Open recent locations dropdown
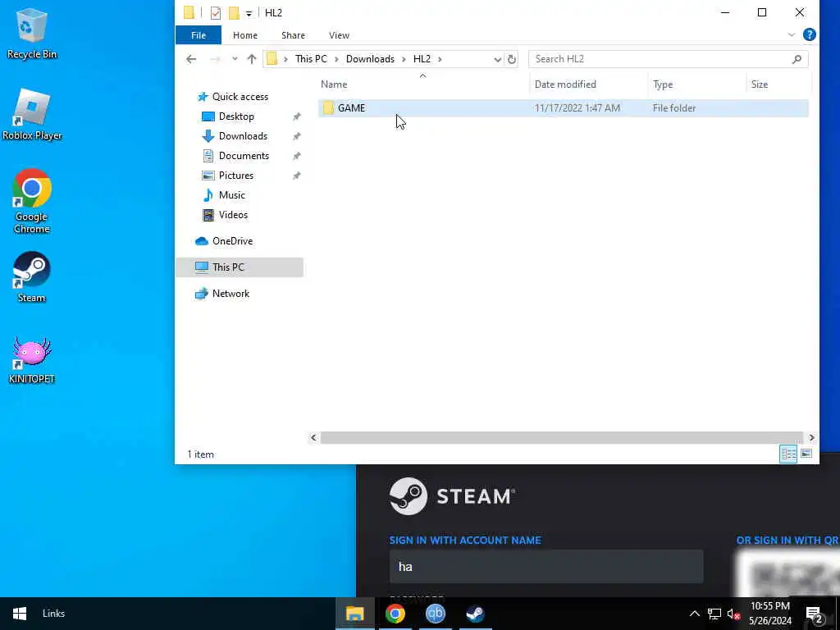 [235, 59]
